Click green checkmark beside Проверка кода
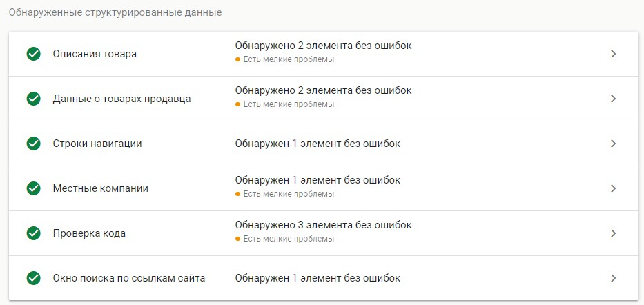The height and width of the screenshot is (305, 644). pos(33,233)
